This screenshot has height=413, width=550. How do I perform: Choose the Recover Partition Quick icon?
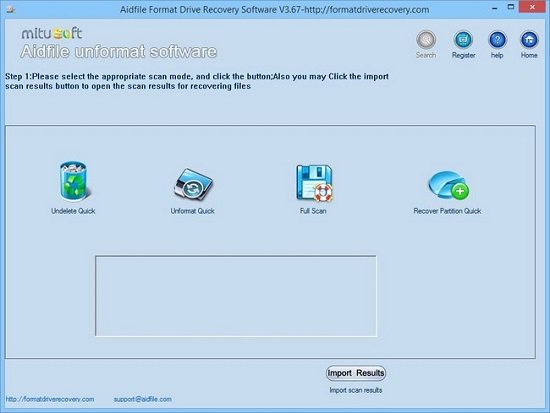449,186
